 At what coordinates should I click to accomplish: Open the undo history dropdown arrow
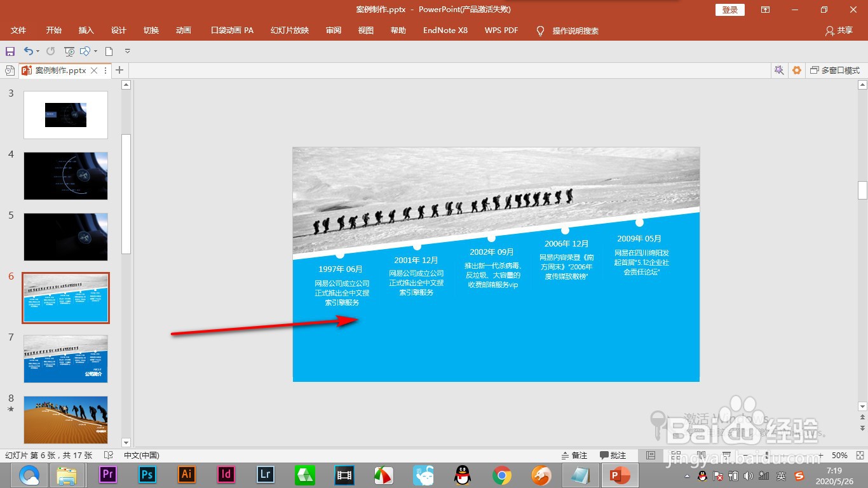(x=37, y=51)
